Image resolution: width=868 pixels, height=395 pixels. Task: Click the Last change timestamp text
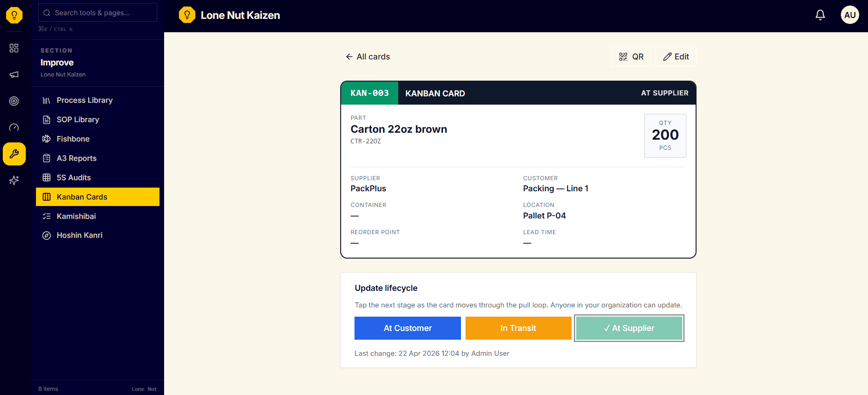point(432,354)
